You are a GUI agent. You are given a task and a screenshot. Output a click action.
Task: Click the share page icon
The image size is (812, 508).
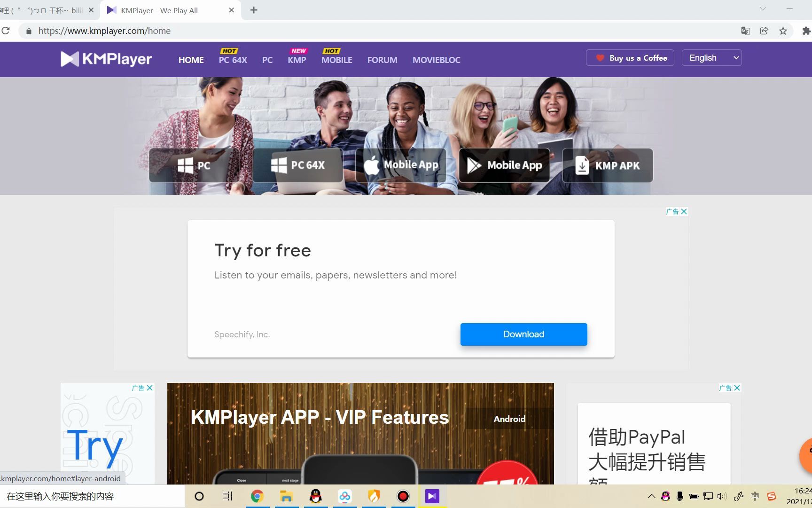click(x=764, y=31)
